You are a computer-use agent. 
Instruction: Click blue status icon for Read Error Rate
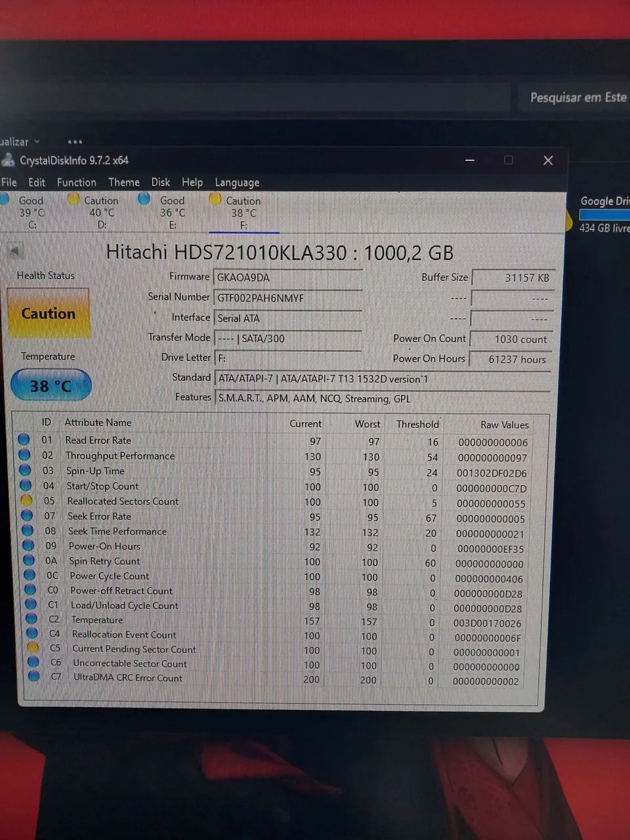[24, 439]
